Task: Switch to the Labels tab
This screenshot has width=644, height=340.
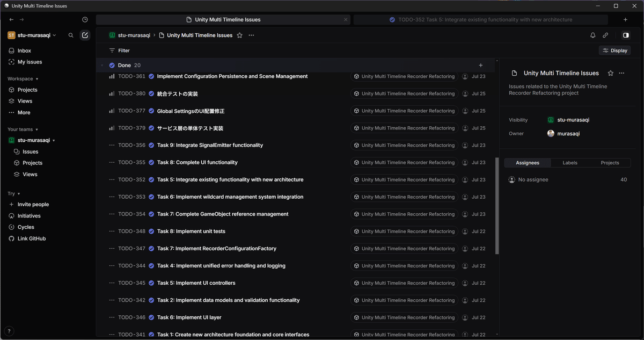Action: click(570, 163)
